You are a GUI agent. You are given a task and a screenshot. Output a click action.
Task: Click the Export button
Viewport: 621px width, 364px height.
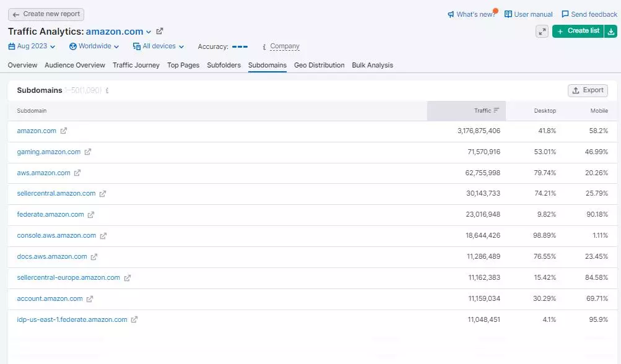coord(588,90)
